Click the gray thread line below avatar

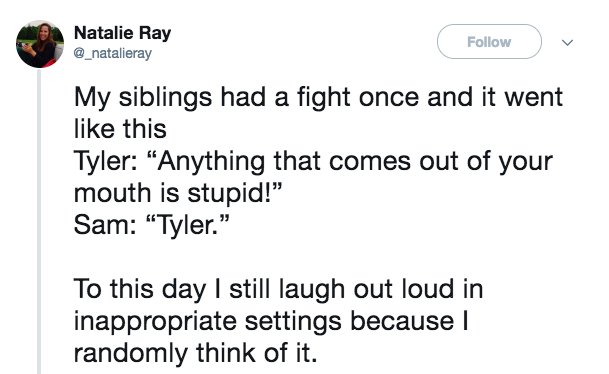[x=39, y=221]
